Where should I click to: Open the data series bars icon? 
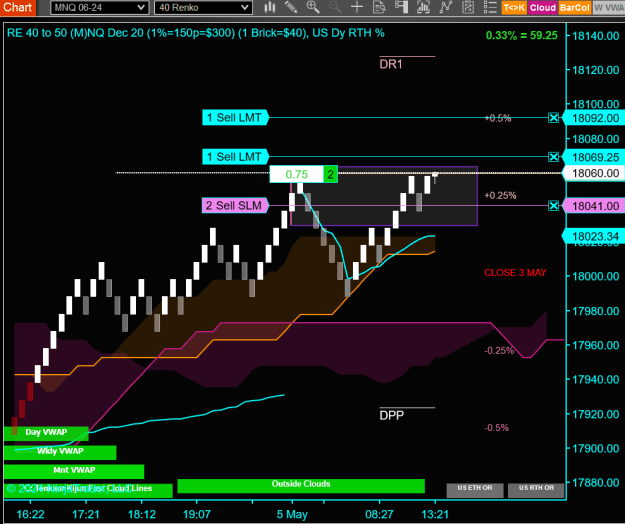point(423,7)
